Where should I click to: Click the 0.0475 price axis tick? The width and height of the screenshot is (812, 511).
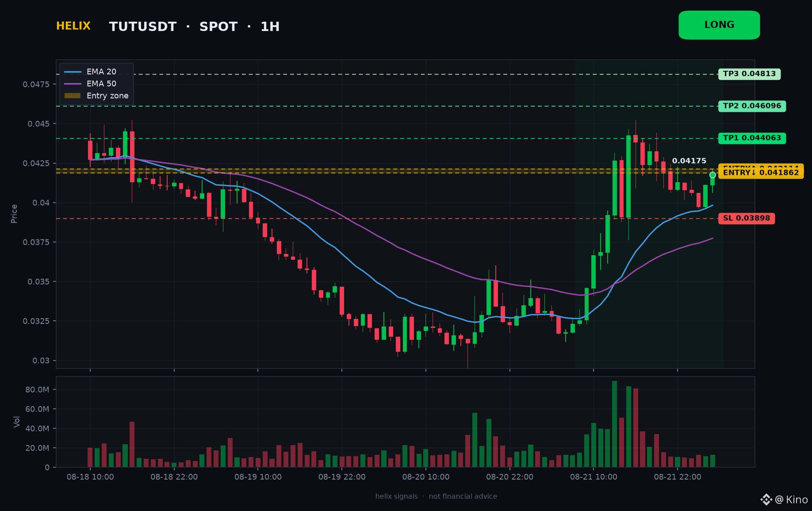36,84
